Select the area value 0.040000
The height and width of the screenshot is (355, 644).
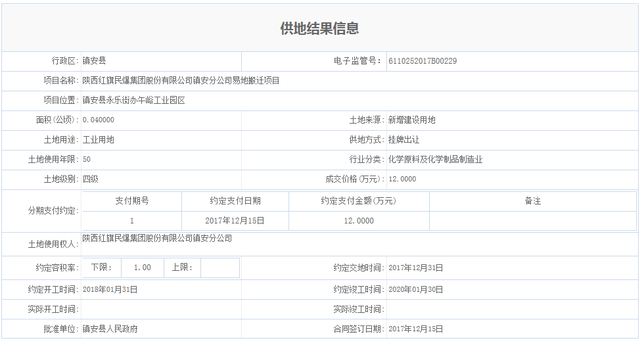tap(98, 120)
